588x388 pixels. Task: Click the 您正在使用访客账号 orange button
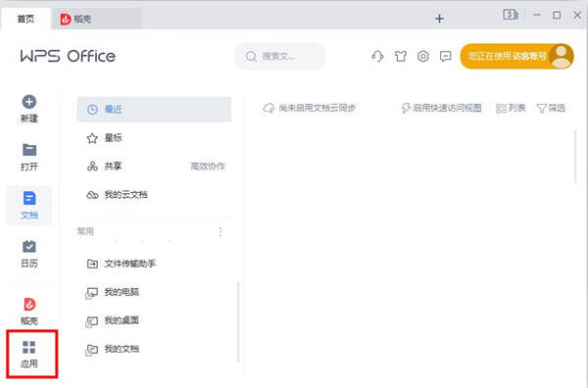pyautogui.click(x=516, y=56)
